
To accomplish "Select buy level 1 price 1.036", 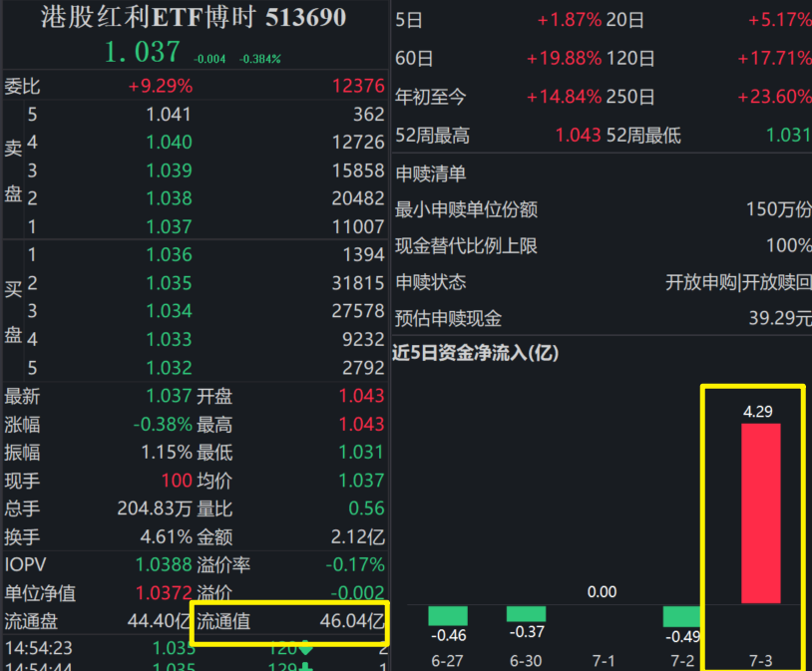I will pos(169,254).
